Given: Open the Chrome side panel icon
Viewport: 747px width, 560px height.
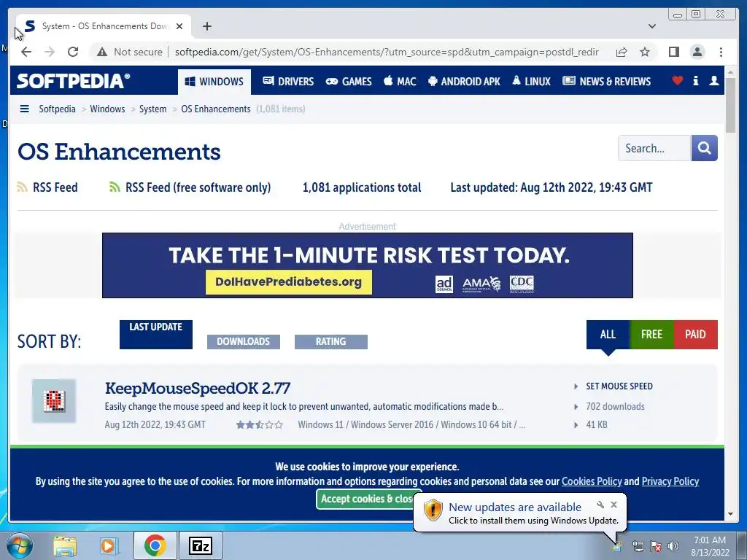Looking at the screenshot, I should (673, 52).
